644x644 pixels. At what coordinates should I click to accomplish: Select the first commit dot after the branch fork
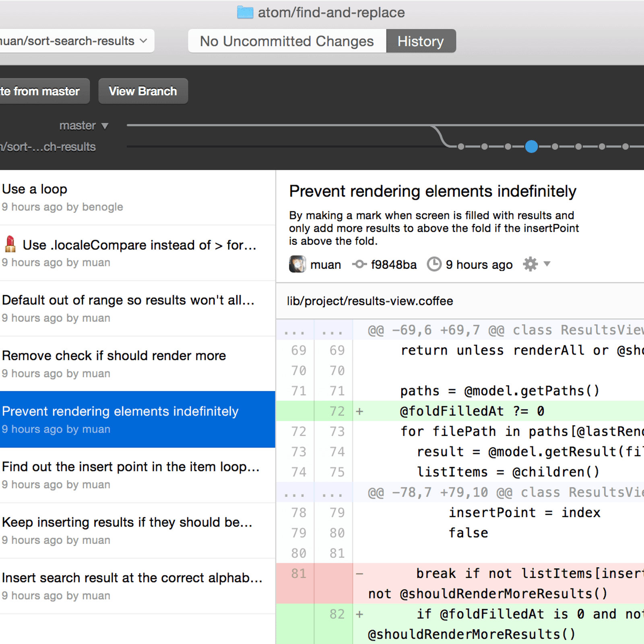[461, 147]
